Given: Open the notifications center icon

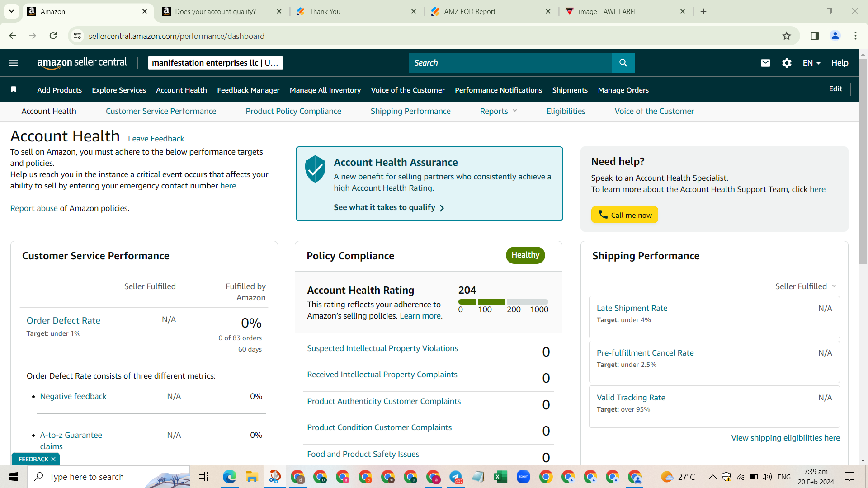Looking at the screenshot, I should pyautogui.click(x=849, y=477).
